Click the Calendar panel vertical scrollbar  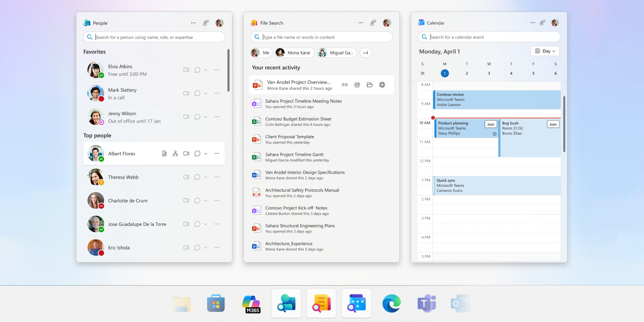tap(564, 124)
